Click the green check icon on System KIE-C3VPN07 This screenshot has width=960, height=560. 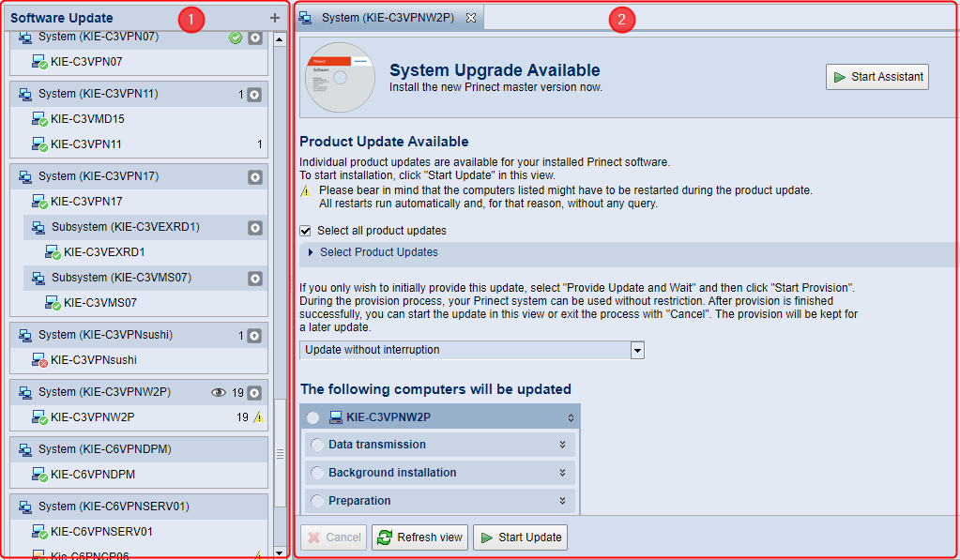(x=236, y=38)
